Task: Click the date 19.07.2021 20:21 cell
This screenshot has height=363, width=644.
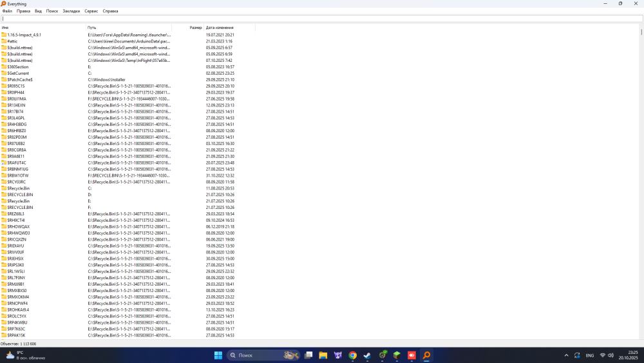Action: (220, 35)
